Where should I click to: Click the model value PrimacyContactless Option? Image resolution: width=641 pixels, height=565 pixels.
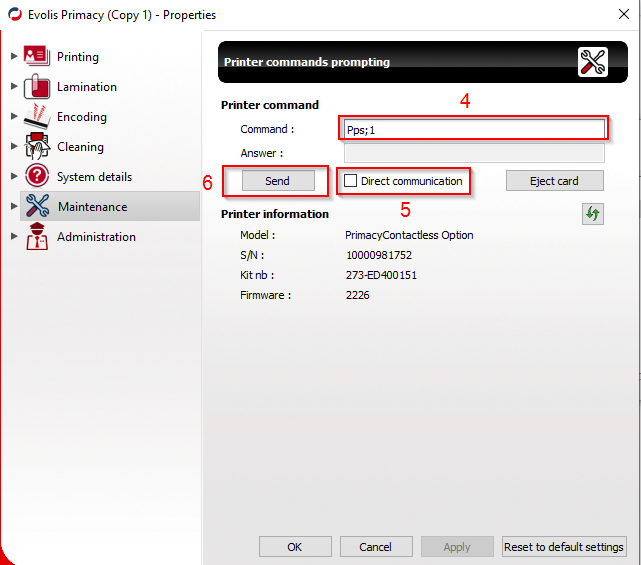pyautogui.click(x=409, y=235)
